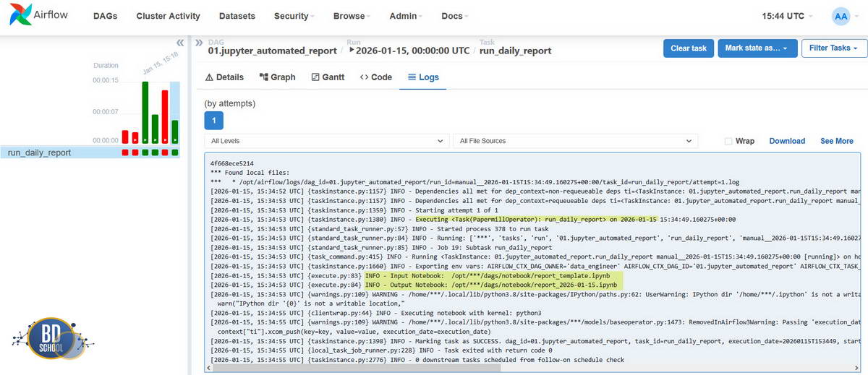Enable the Wrap checkbox
Image resolution: width=868 pixels, height=375 pixels.
[x=728, y=142]
